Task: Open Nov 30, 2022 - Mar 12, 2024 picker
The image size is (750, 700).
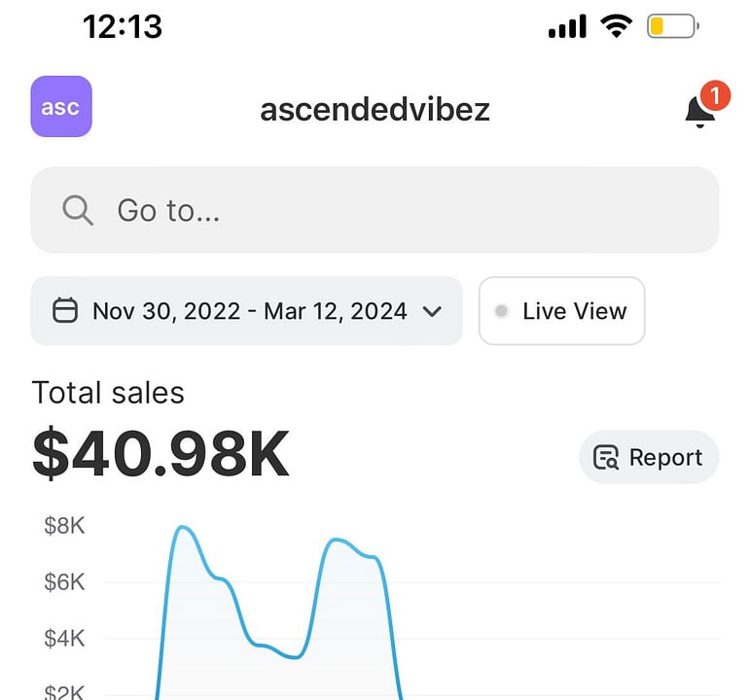Action: click(x=246, y=311)
